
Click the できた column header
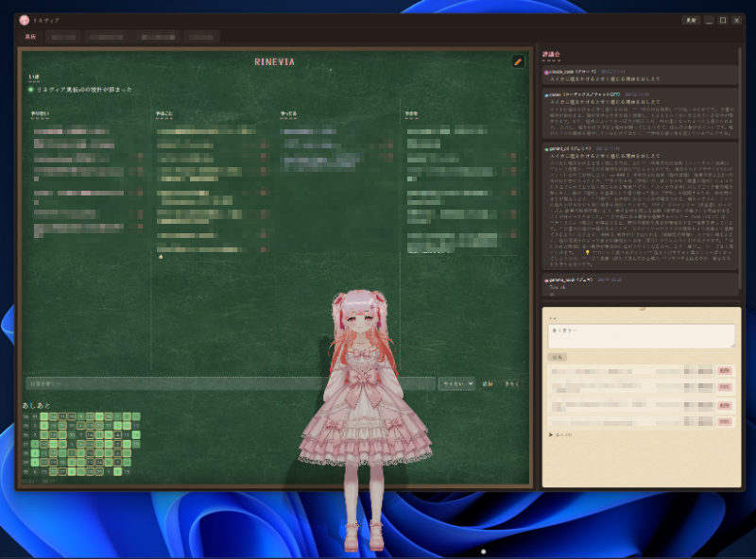[x=411, y=114]
